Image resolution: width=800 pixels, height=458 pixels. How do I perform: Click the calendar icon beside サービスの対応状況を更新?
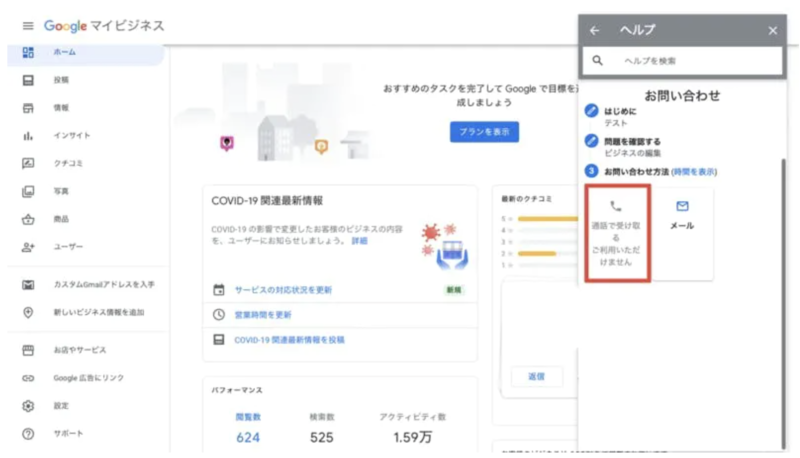coord(219,290)
